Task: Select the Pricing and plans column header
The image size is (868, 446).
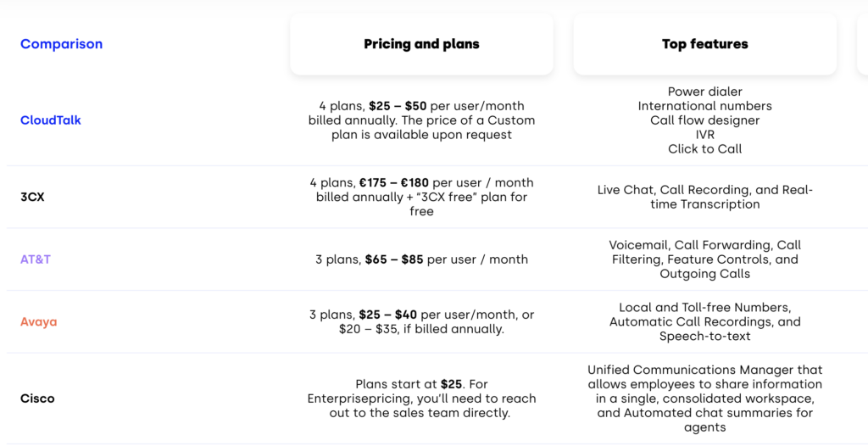Action: click(x=421, y=44)
